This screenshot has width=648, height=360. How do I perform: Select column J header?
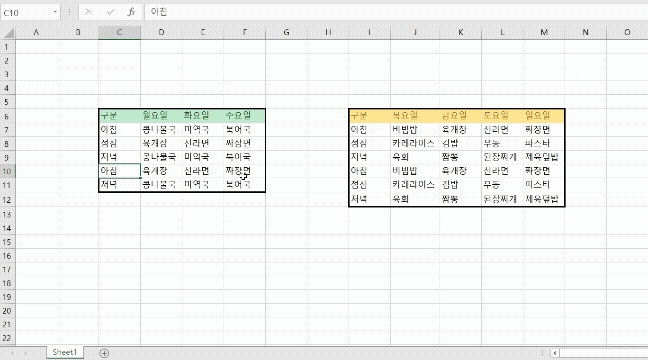tap(415, 32)
